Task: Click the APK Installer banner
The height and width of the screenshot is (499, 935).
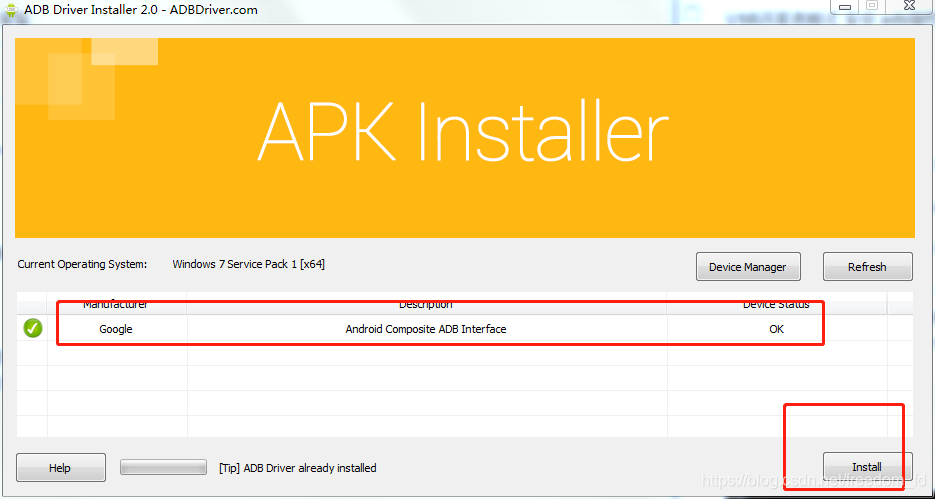Action: point(465,138)
